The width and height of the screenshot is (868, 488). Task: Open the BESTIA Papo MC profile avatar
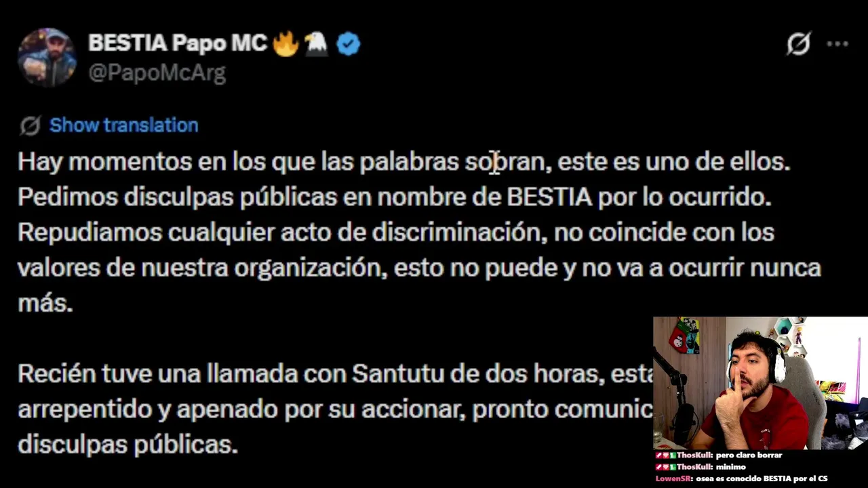point(47,58)
